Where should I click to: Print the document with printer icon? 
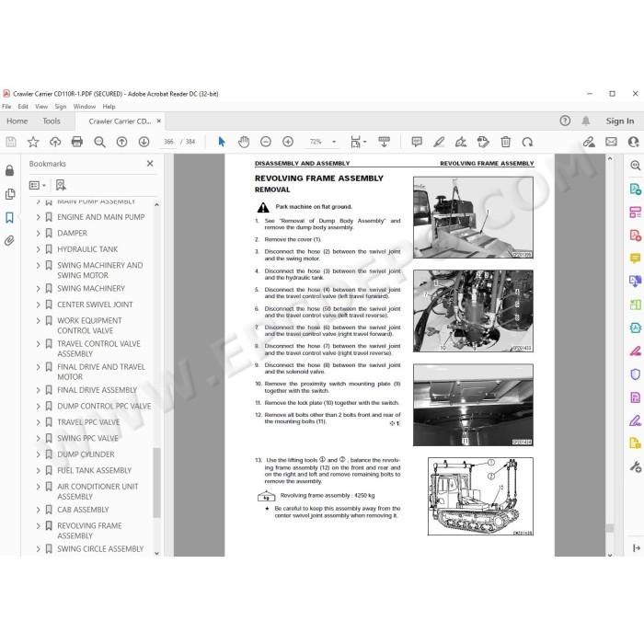click(x=77, y=142)
